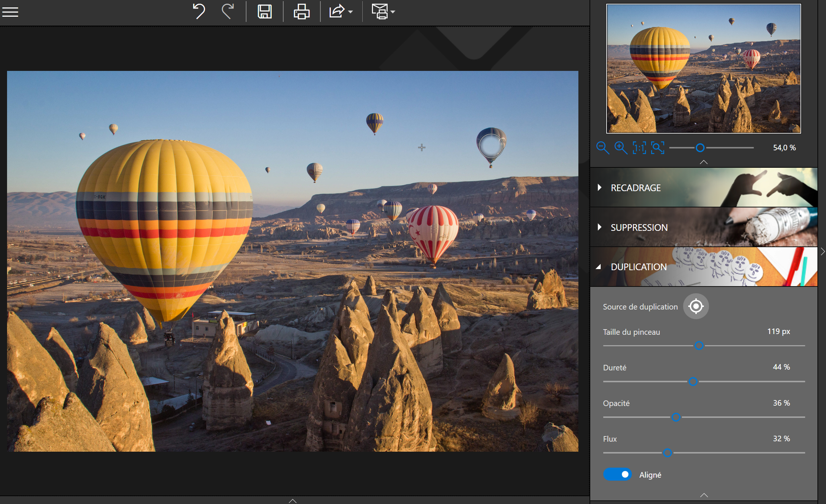Expand the SUPPRESSION section

[x=639, y=228]
